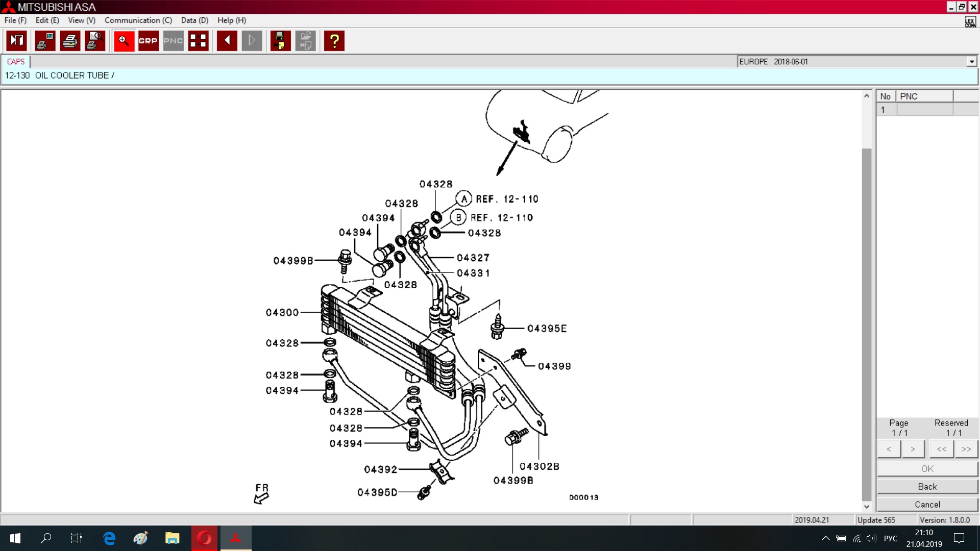
Task: Click the floppy disk save icon
Action: pyautogui.click(x=280, y=41)
